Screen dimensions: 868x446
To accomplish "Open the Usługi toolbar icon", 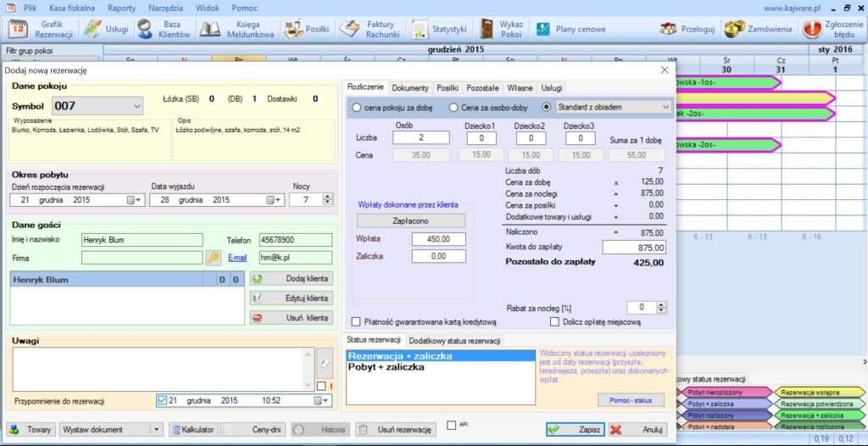I will [92, 29].
